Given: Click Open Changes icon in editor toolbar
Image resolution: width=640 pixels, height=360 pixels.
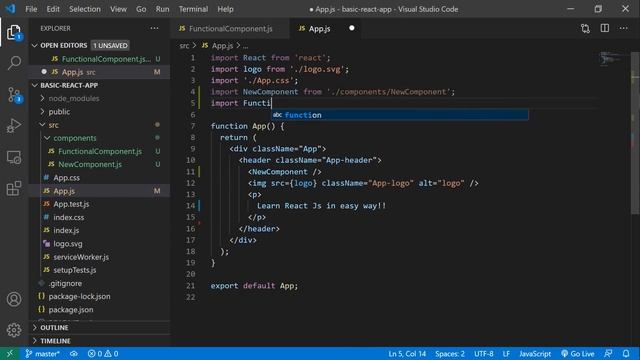Looking at the screenshot, I should click(x=585, y=28).
